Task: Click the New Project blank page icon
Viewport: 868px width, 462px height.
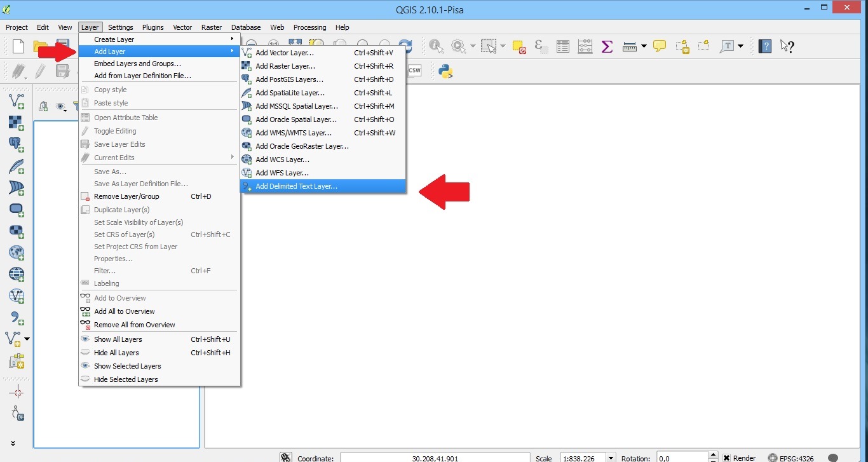Action: click(18, 46)
